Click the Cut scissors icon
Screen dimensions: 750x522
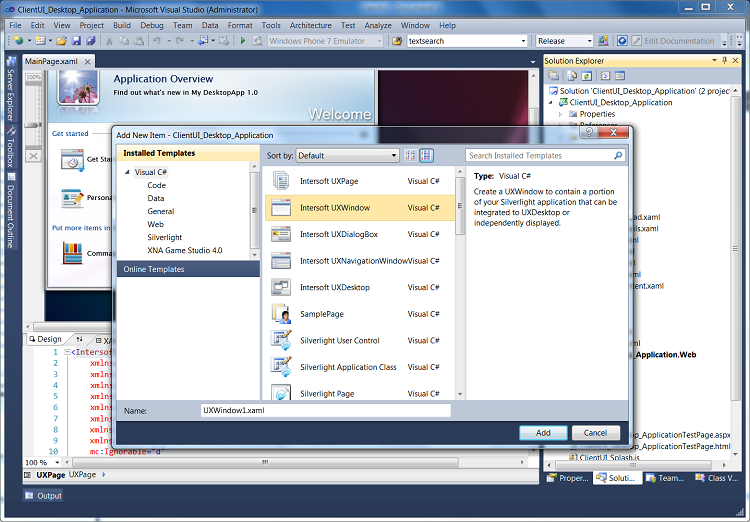pos(110,41)
